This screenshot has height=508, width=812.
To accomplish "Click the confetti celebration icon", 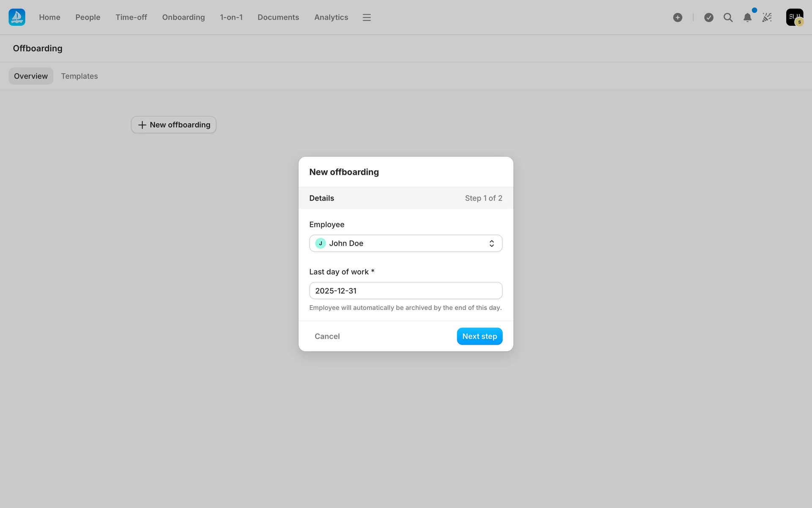I will tap(767, 17).
